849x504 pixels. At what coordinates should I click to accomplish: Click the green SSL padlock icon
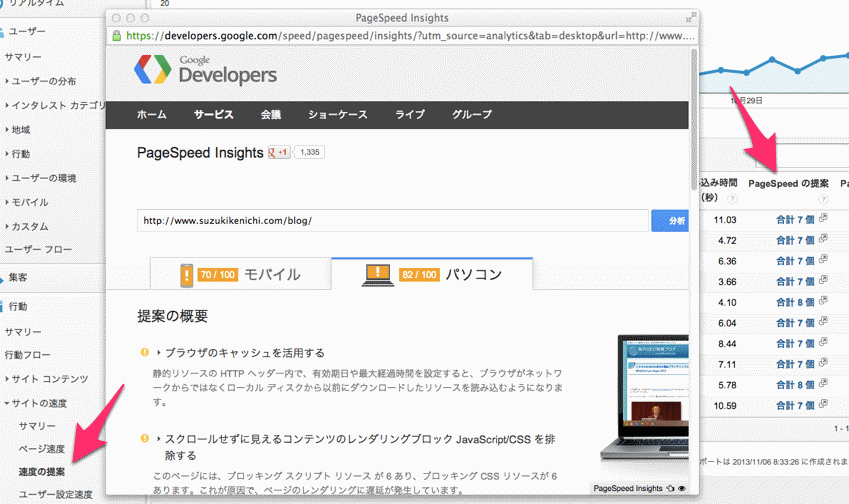click(x=118, y=36)
